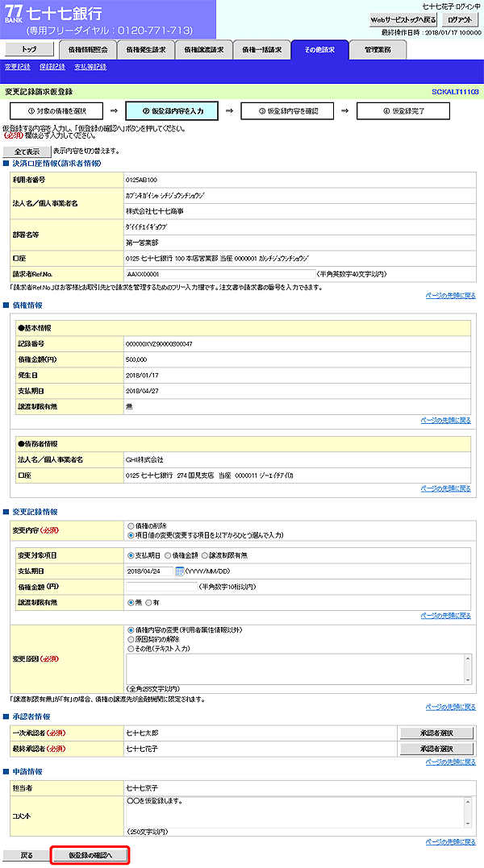The width and height of the screenshot is (484, 868).
Task: Click the ログアウト button
Action: [460, 19]
